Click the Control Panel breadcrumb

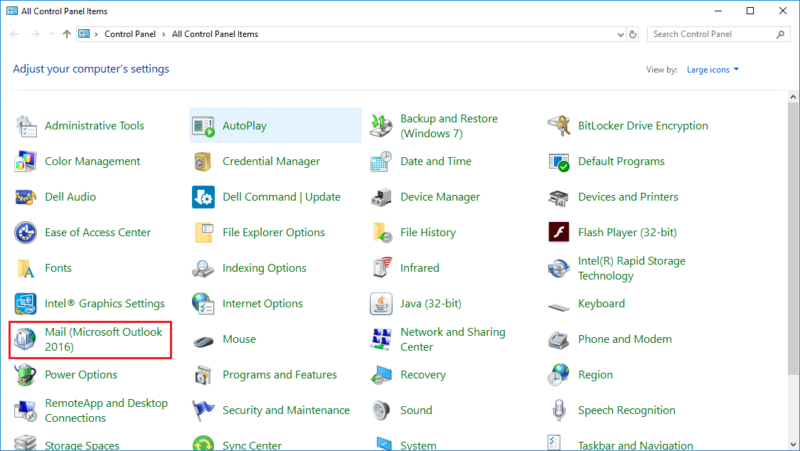pos(130,34)
